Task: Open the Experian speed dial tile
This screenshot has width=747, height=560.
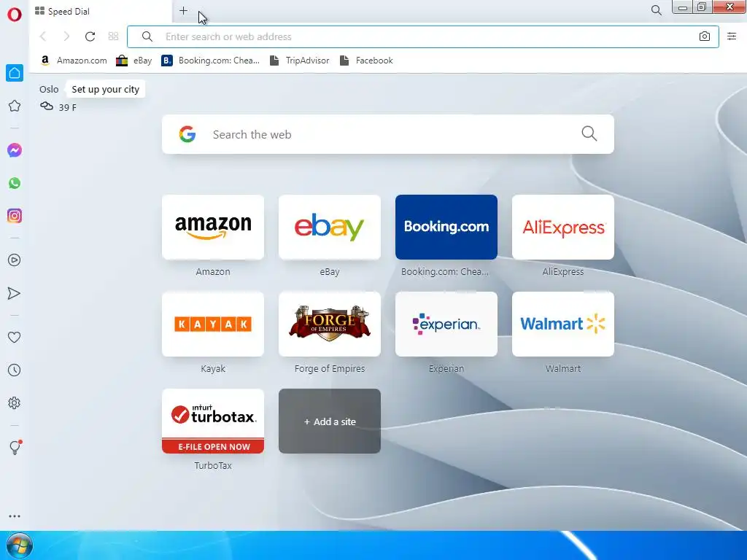Action: (x=446, y=324)
